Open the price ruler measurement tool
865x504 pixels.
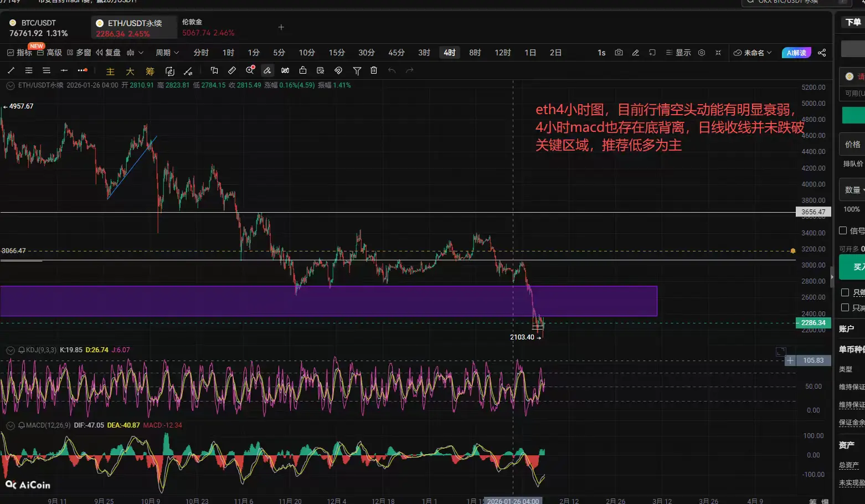point(232,70)
